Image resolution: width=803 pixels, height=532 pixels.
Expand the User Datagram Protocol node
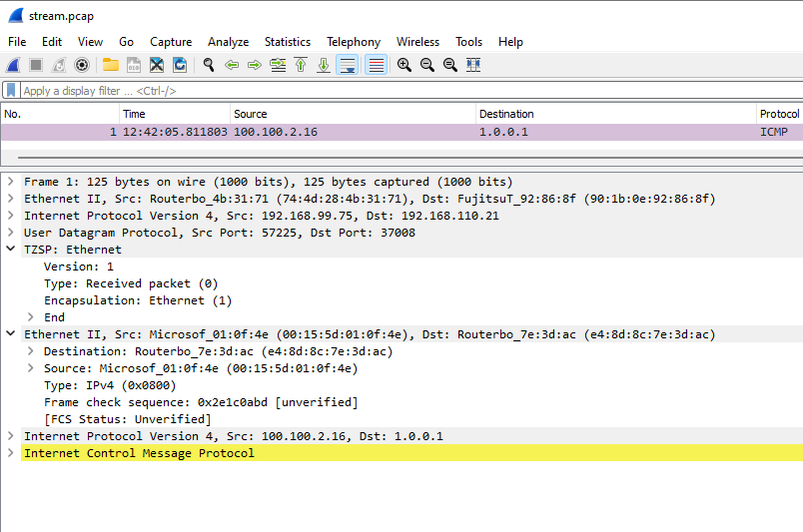coord(10,232)
